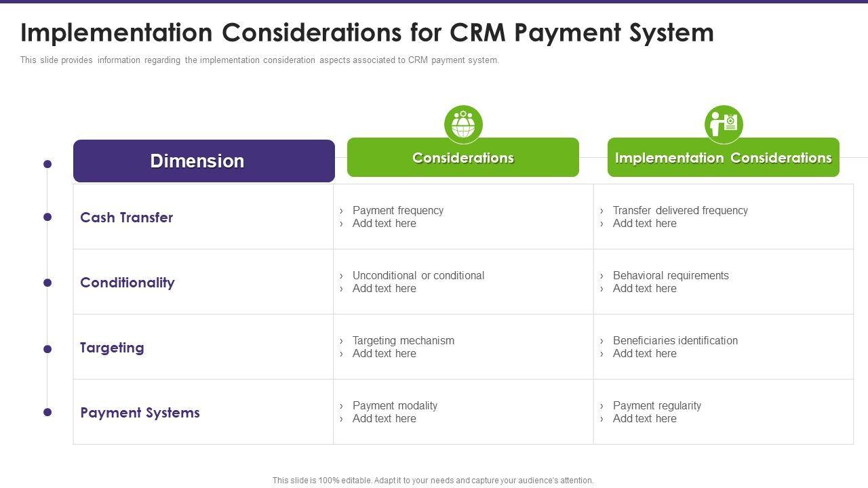Image resolution: width=868 pixels, height=488 pixels.
Task: Select the Implementation Considerations header
Action: pos(723,158)
